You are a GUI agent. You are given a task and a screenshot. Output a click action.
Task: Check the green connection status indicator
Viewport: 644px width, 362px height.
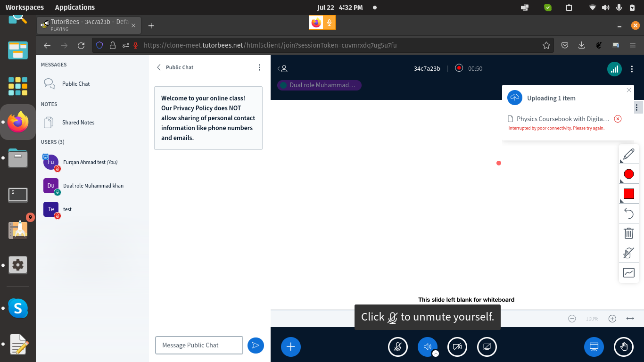point(614,68)
